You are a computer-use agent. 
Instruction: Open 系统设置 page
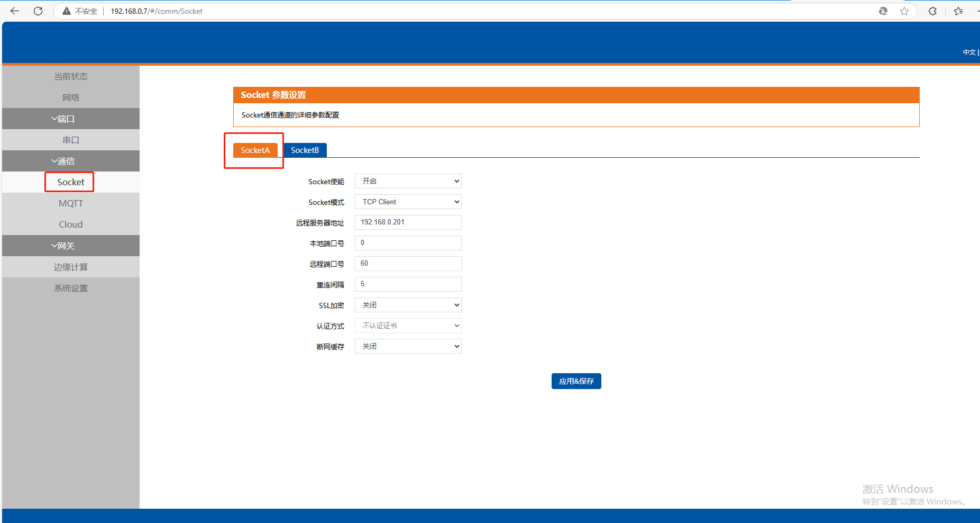71,288
